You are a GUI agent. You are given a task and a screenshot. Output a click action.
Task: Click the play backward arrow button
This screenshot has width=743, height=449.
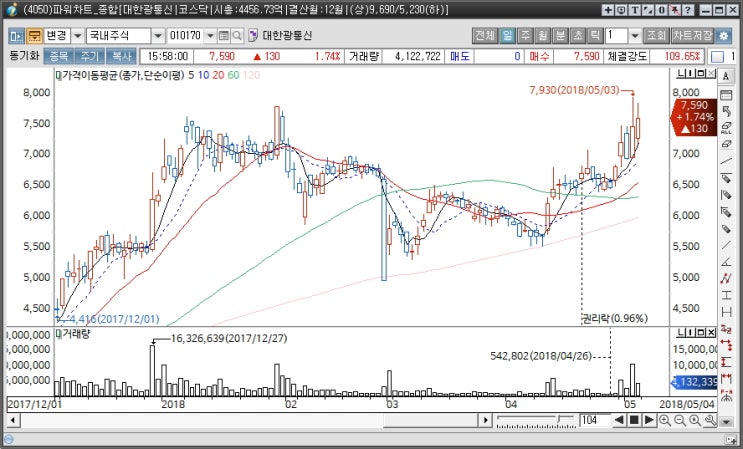pos(618,420)
